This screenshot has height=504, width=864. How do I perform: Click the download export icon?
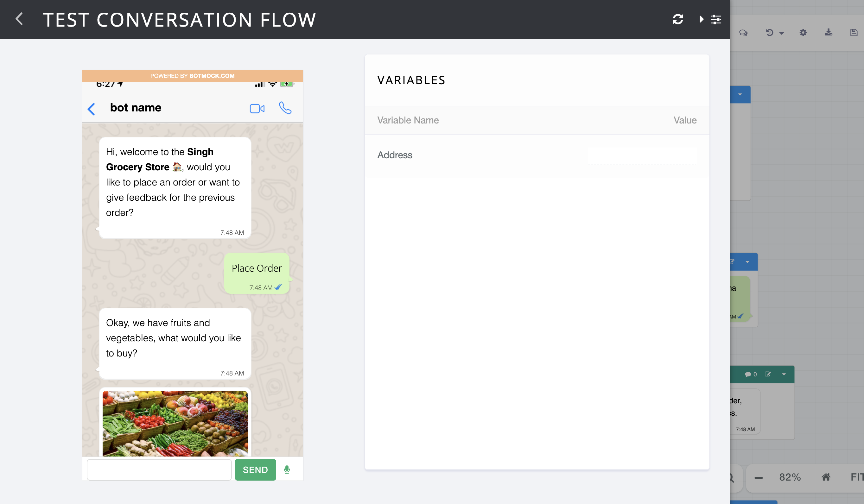click(828, 33)
